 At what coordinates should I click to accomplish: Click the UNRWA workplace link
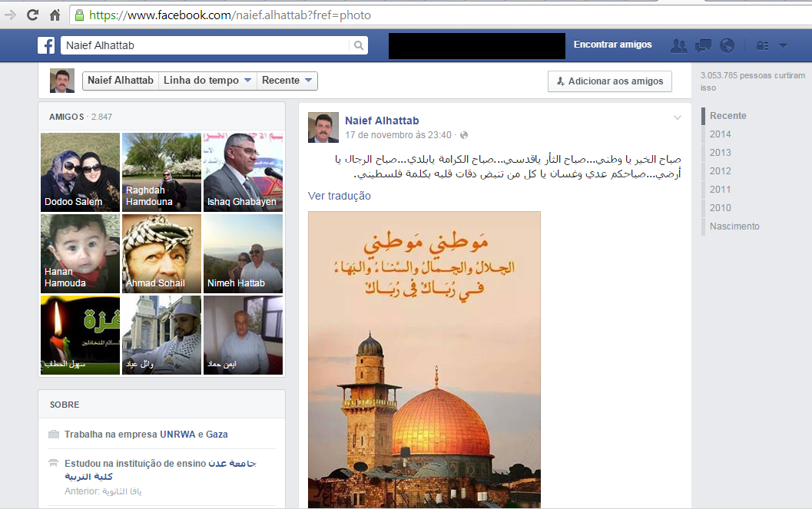[177, 434]
